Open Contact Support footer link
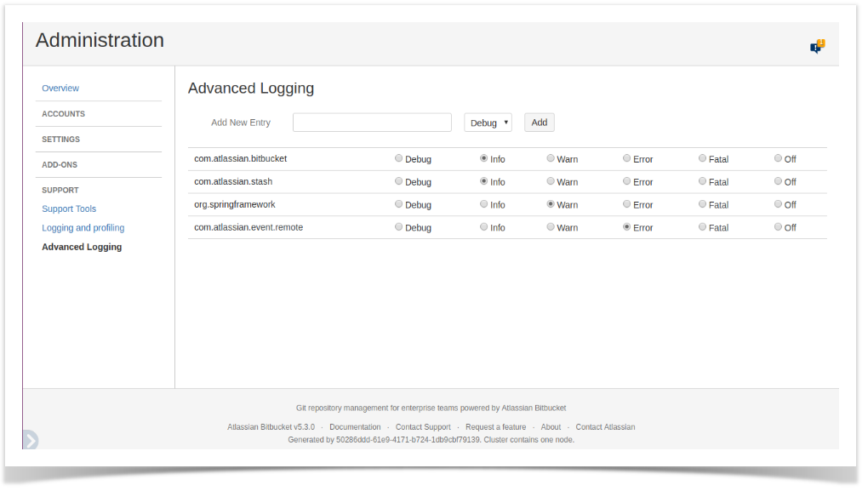The width and height of the screenshot is (868, 491). coord(423,427)
